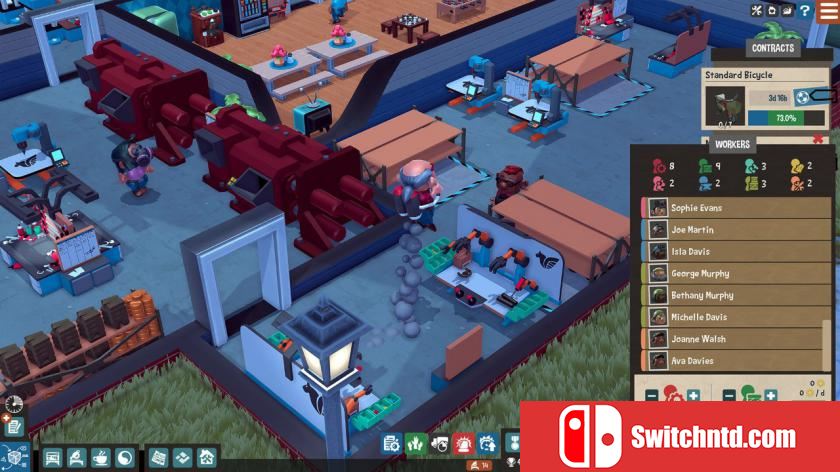Open the house build rooms icon
840x472 pixels.
[x=207, y=458]
